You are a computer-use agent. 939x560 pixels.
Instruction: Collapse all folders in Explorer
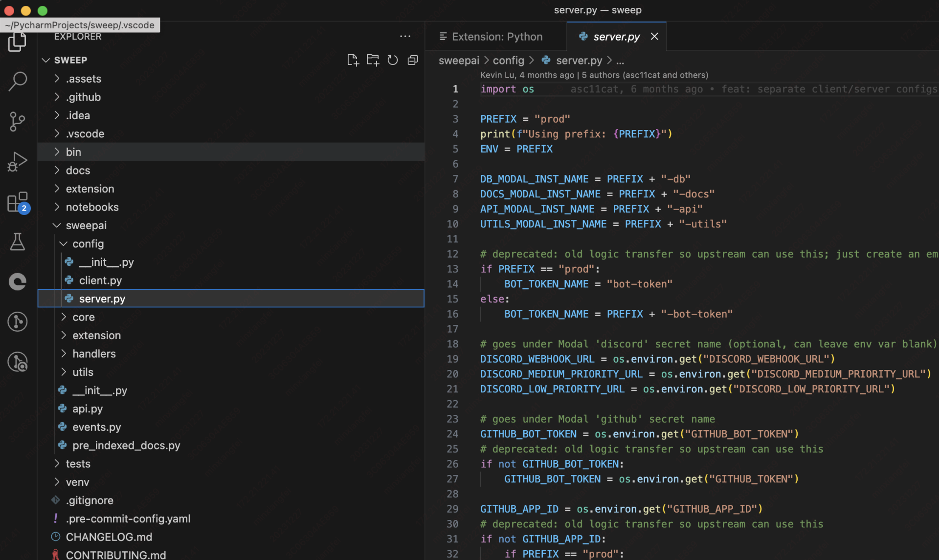pos(413,60)
